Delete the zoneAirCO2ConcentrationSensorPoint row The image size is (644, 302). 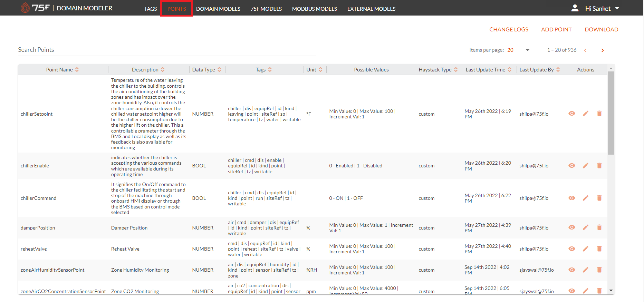599,291
